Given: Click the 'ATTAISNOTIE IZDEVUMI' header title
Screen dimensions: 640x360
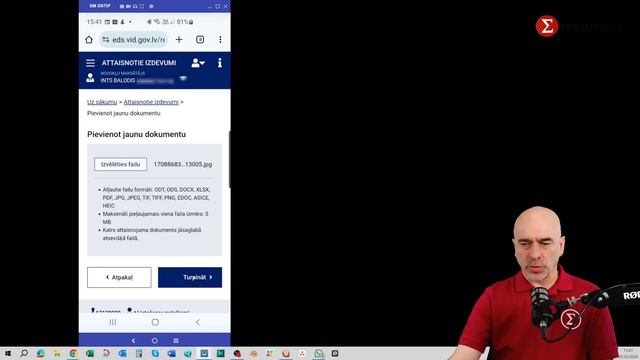Looking at the screenshot, I should 139,63.
